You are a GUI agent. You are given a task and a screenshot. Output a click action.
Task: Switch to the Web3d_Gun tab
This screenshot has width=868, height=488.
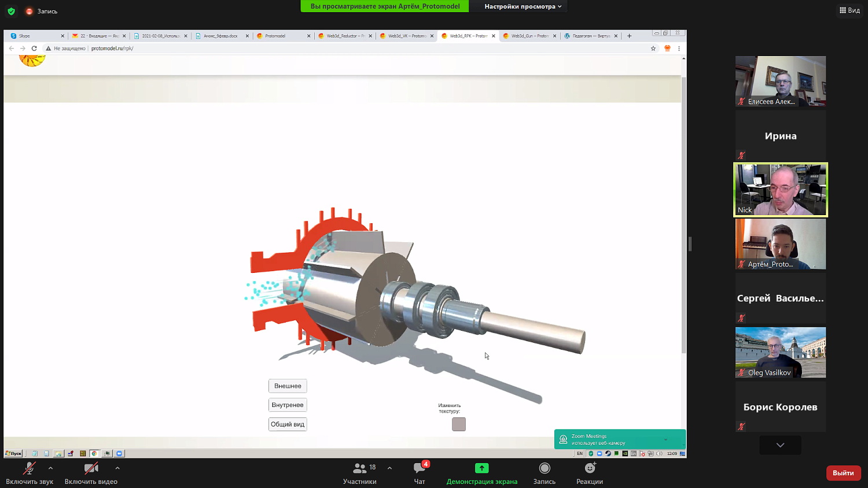[x=529, y=36]
